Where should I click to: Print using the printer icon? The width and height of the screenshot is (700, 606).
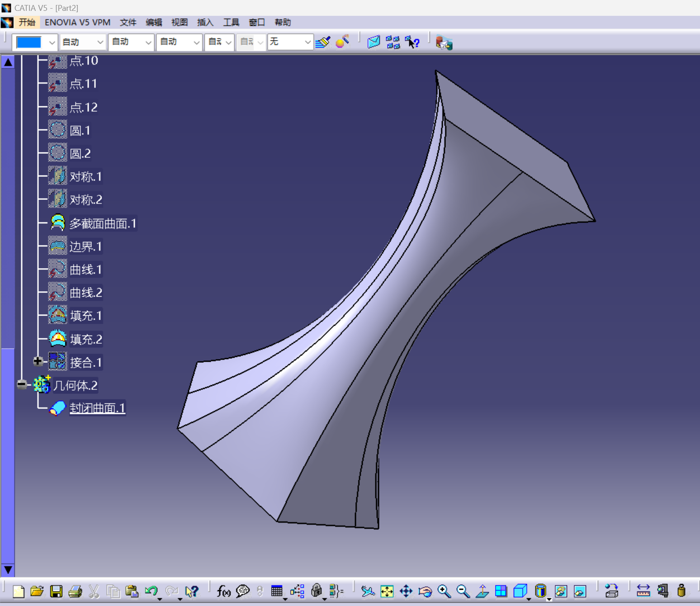pyautogui.click(x=75, y=591)
